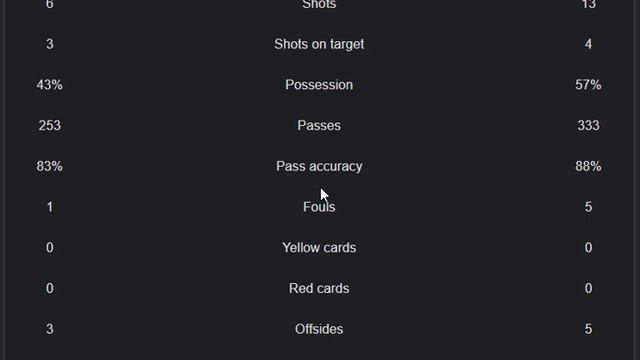640x360 pixels.
Task: Click the Red cards label
Action: pos(319,289)
